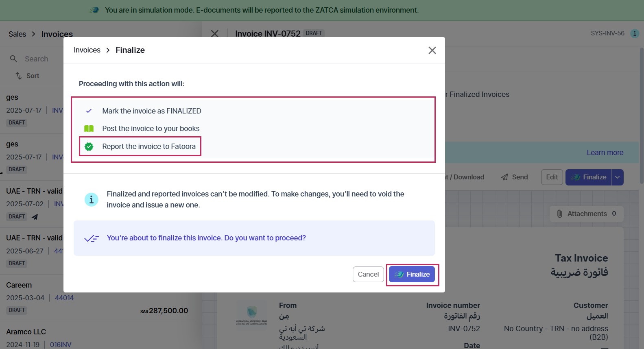Click the checkmark icon beside Mark as FINALIZED
The height and width of the screenshot is (349, 644).
tap(89, 111)
